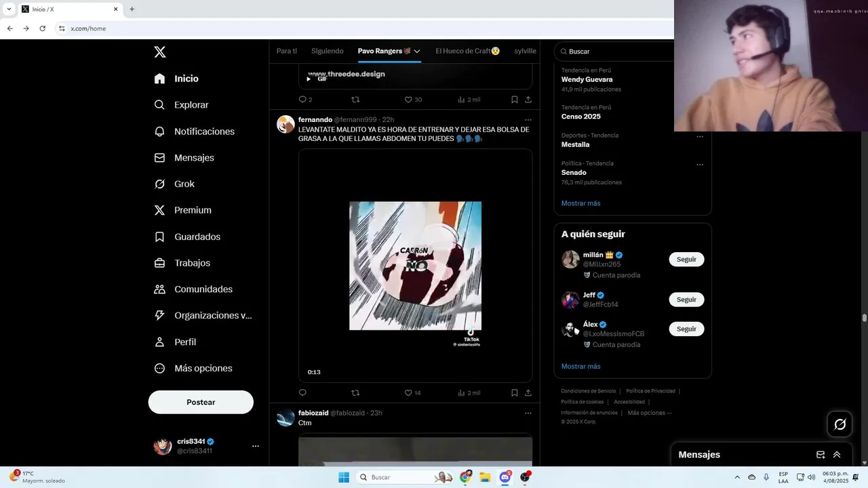Click the Postear button
868x488 pixels.
click(x=201, y=402)
